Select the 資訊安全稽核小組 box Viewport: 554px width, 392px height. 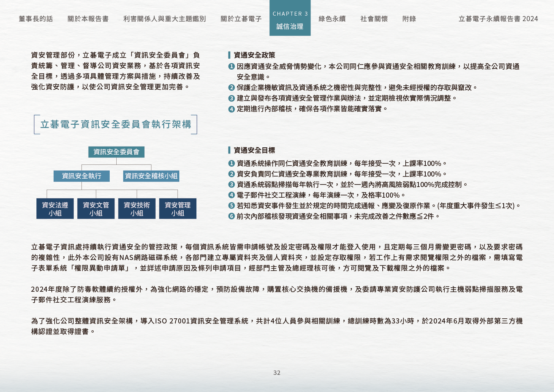pyautogui.click(x=151, y=176)
